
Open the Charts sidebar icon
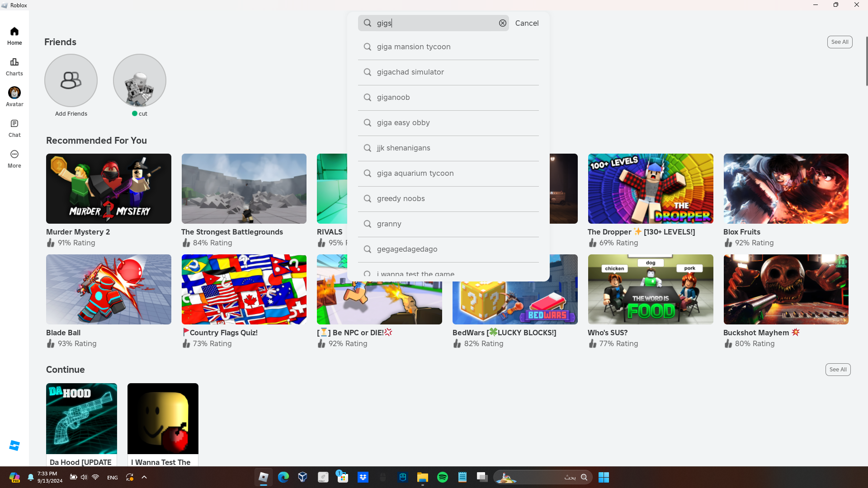point(14,66)
